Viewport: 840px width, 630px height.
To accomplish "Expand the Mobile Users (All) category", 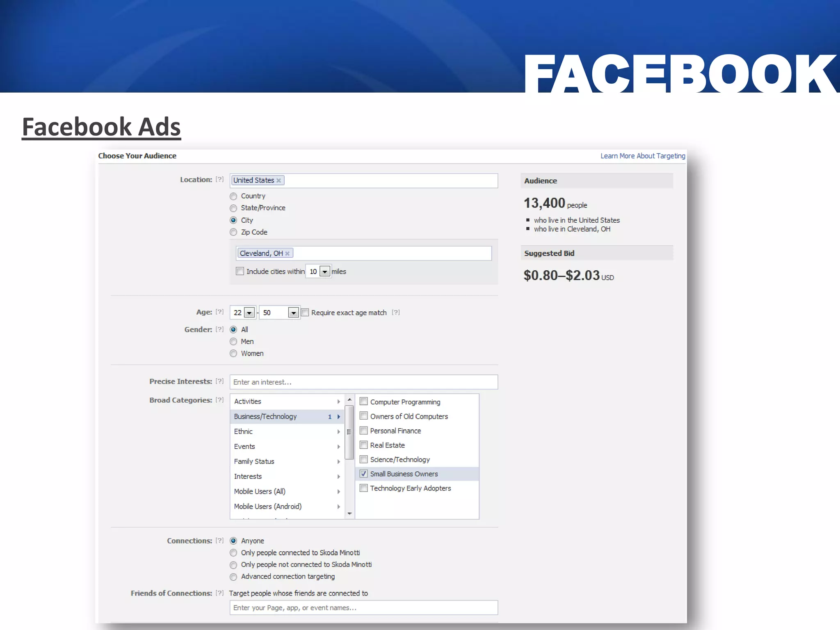I will (x=287, y=491).
